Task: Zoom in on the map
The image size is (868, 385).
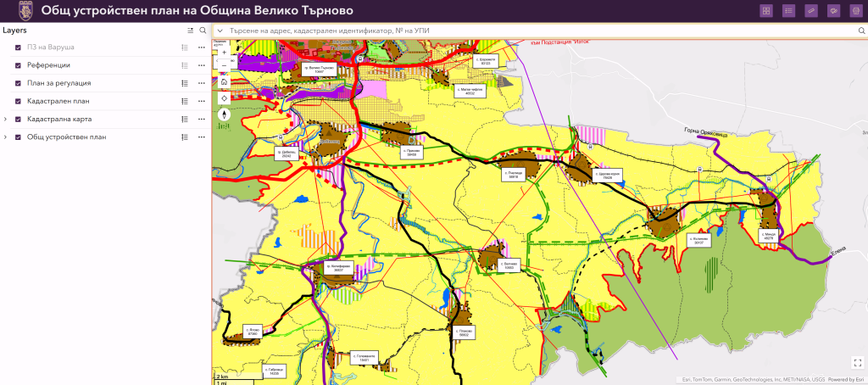Action: coord(224,52)
